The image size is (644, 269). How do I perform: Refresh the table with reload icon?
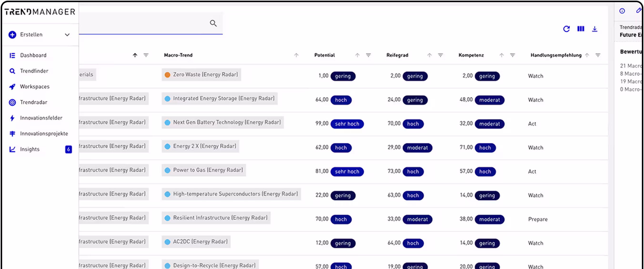pyautogui.click(x=567, y=29)
